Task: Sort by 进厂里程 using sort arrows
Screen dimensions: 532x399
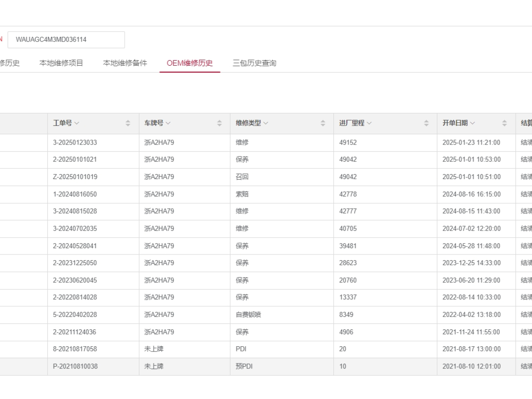Action: click(x=426, y=123)
